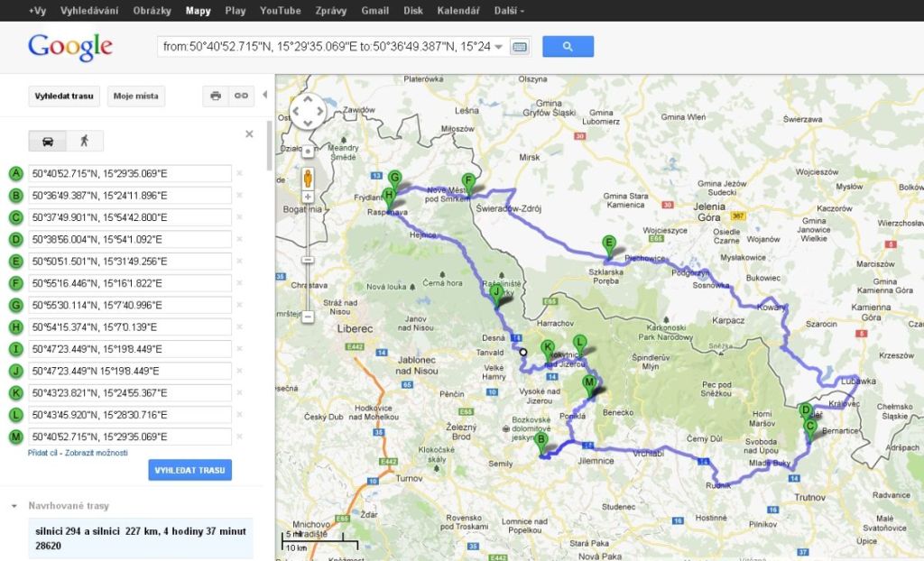Open the on-screen keyboard icon in search box

519,47
